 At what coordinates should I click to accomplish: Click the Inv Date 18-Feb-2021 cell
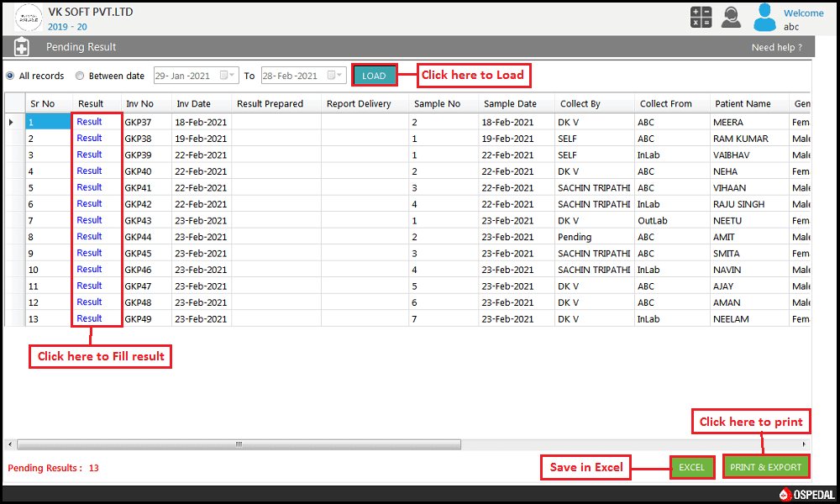[202, 122]
